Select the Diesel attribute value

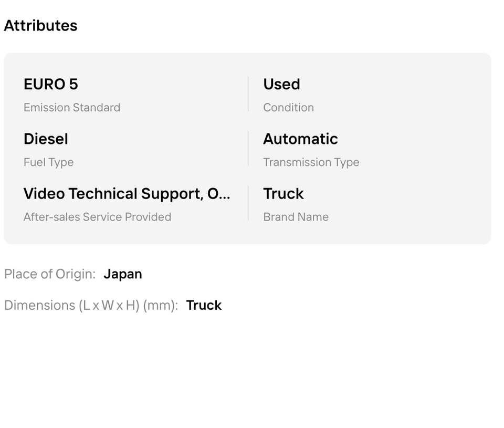46,139
